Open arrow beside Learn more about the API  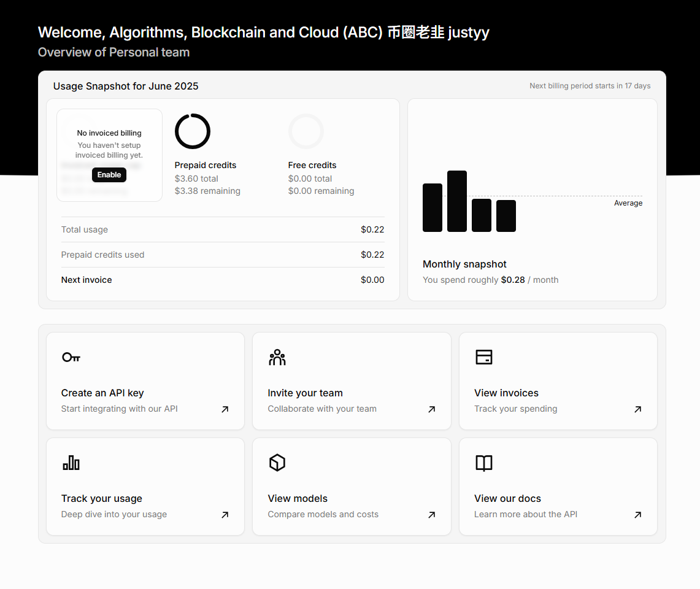pyautogui.click(x=638, y=514)
